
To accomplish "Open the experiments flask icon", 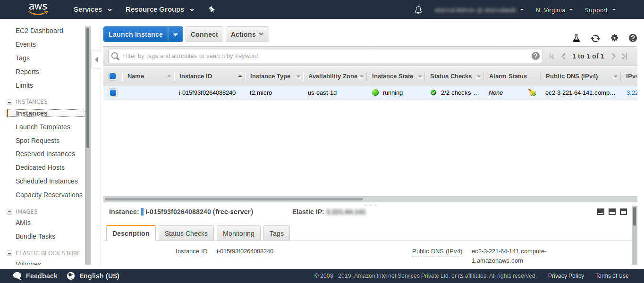I will [576, 38].
